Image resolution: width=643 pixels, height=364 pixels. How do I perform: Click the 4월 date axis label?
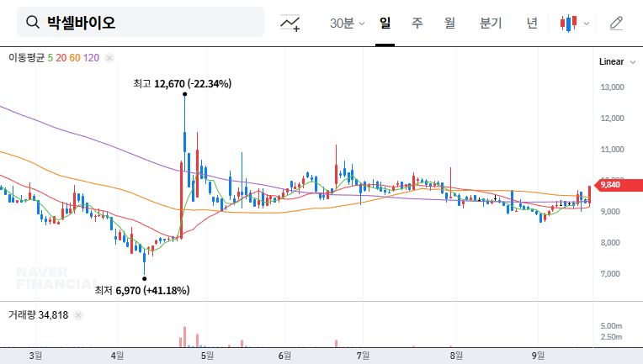[x=117, y=356]
